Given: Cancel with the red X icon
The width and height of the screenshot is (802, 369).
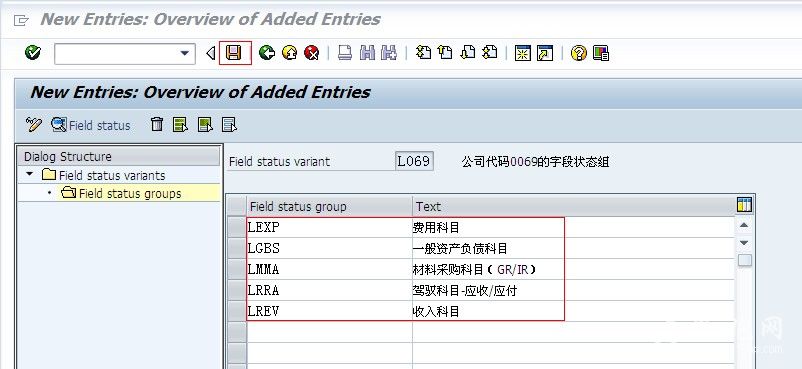Looking at the screenshot, I should coord(311,53).
